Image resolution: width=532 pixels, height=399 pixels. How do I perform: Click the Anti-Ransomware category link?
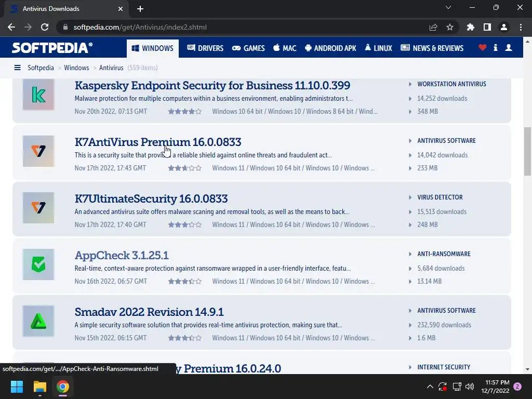point(444,254)
